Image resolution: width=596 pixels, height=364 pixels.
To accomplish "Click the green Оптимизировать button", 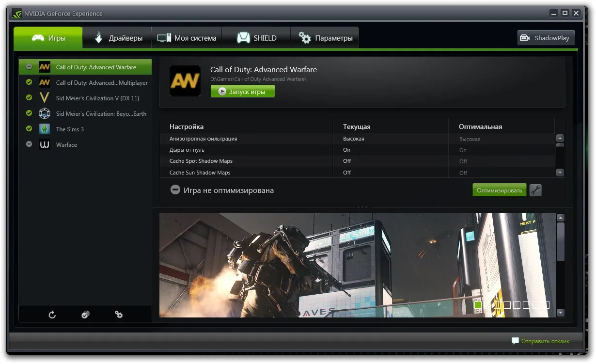I will coord(499,190).
